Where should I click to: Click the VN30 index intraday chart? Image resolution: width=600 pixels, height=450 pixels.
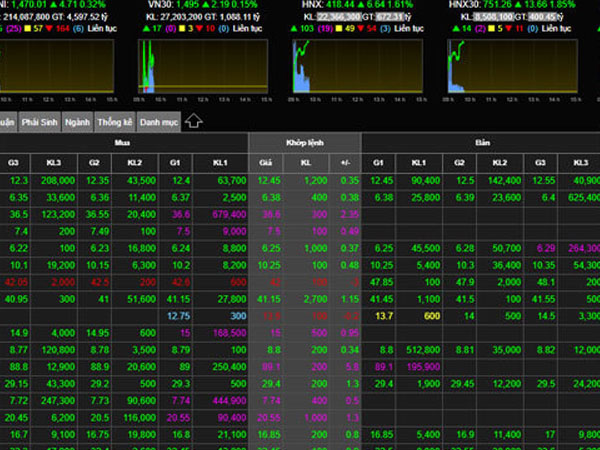coord(203,66)
